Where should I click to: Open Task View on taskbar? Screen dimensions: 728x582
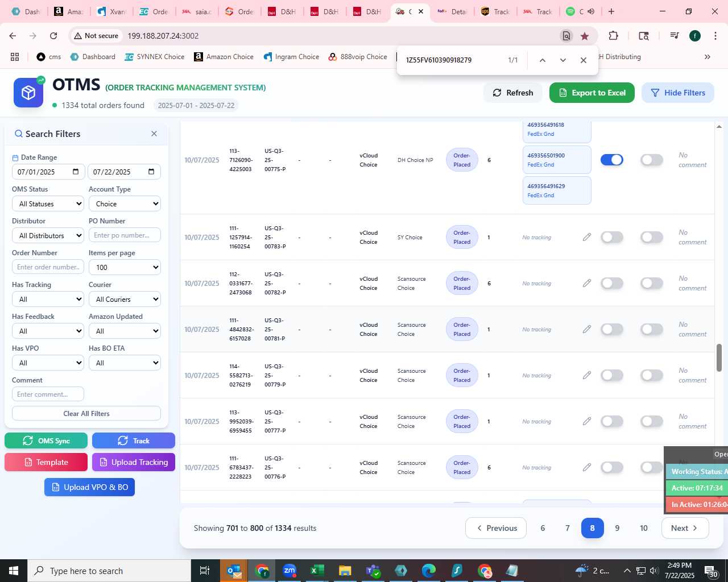(205, 571)
